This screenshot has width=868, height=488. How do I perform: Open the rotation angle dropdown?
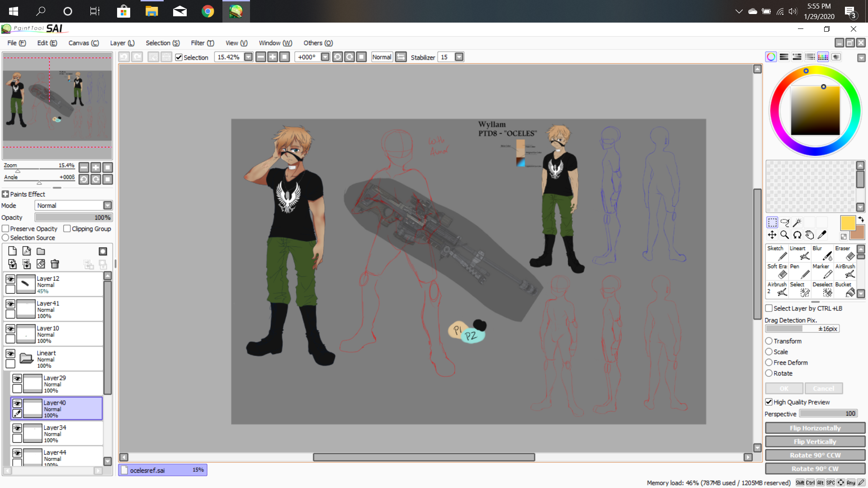(x=325, y=57)
